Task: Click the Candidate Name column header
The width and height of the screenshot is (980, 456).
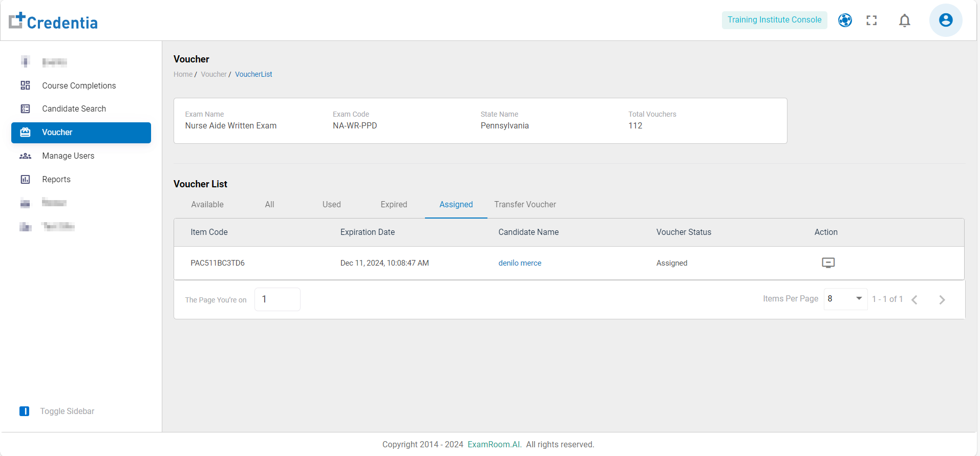Action: 528,232
